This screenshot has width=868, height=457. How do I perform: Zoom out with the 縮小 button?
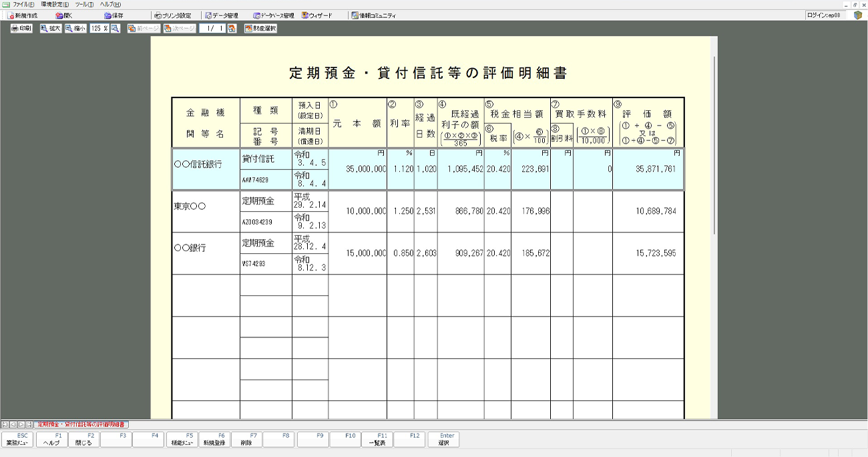pyautogui.click(x=75, y=29)
